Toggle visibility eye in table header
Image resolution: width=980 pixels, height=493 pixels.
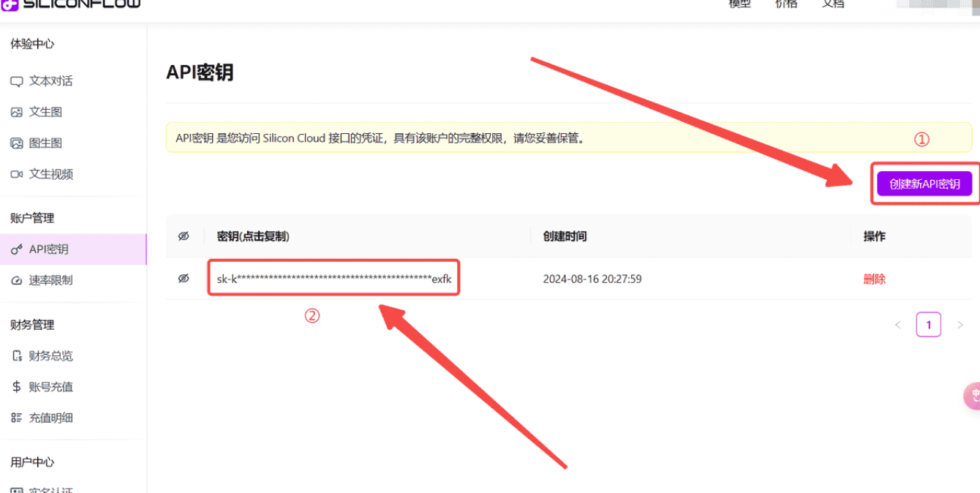coord(184,236)
